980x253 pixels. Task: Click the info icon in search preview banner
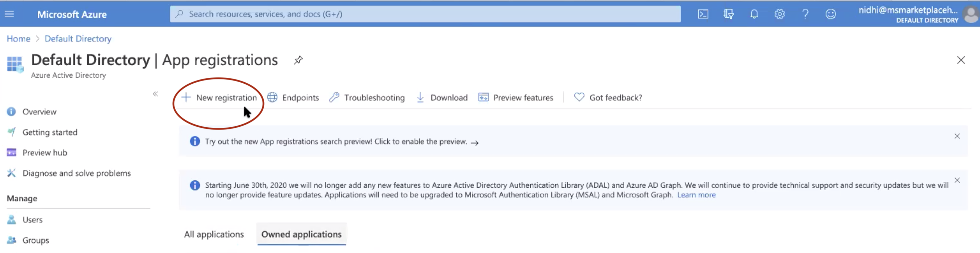(x=194, y=141)
